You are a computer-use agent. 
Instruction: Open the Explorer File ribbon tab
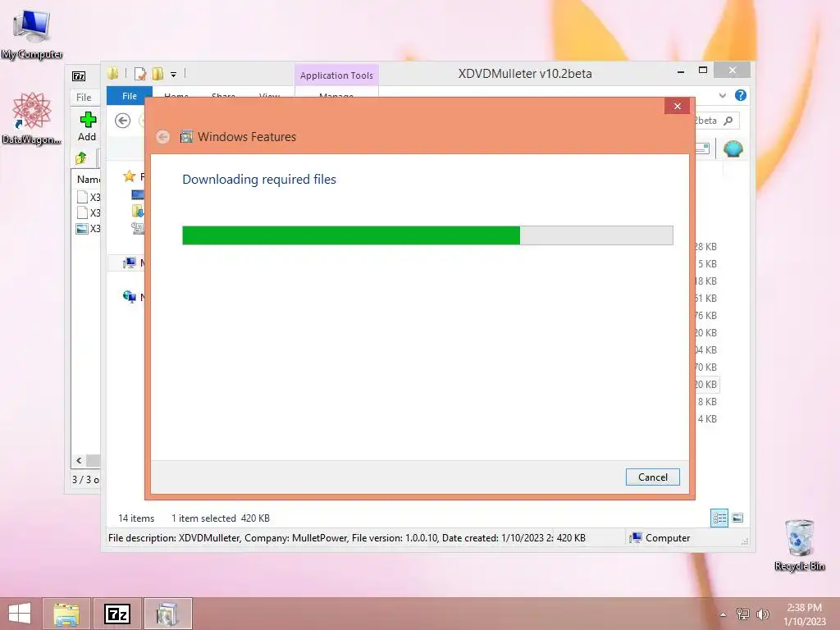pos(129,96)
